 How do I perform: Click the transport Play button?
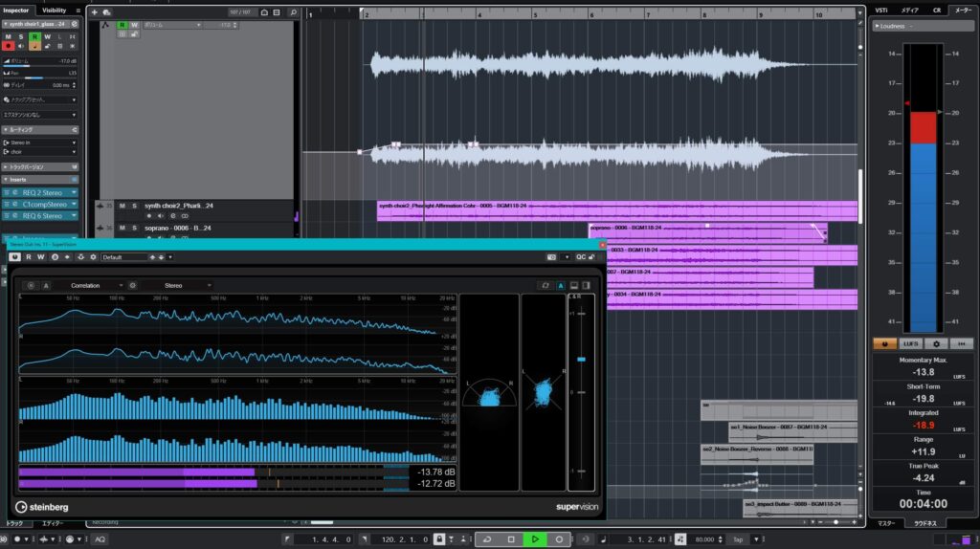(535, 539)
